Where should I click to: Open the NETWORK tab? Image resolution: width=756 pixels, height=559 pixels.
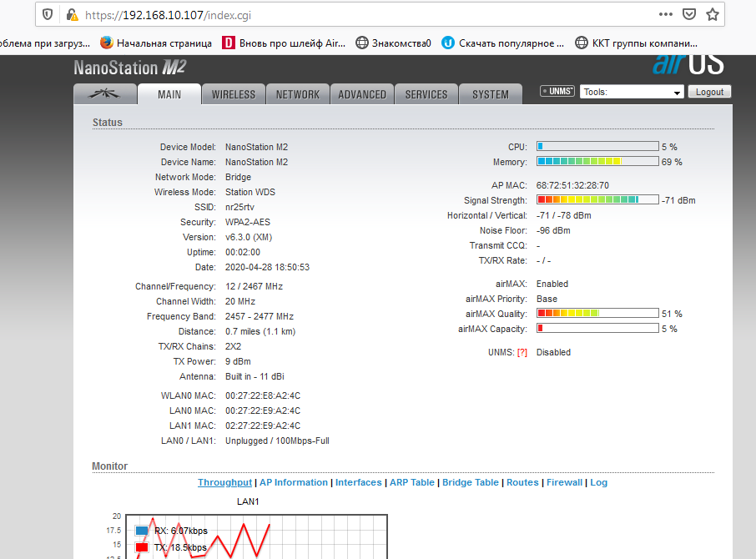(x=298, y=94)
